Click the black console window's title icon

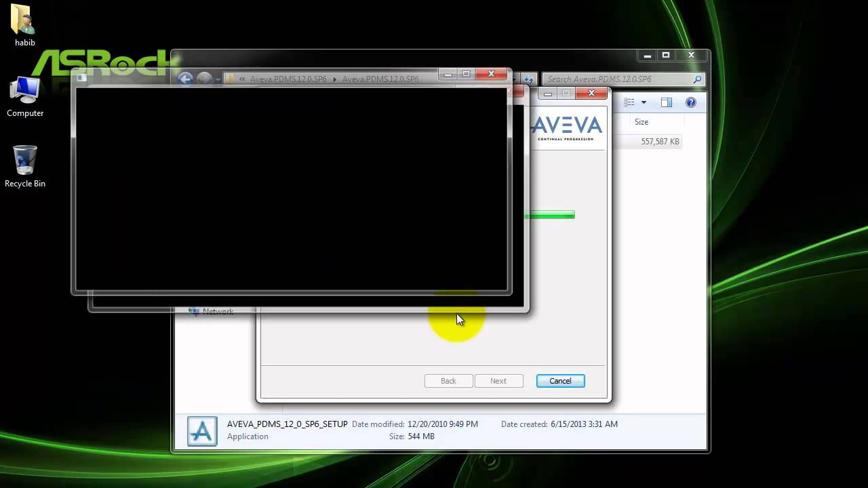[x=82, y=77]
